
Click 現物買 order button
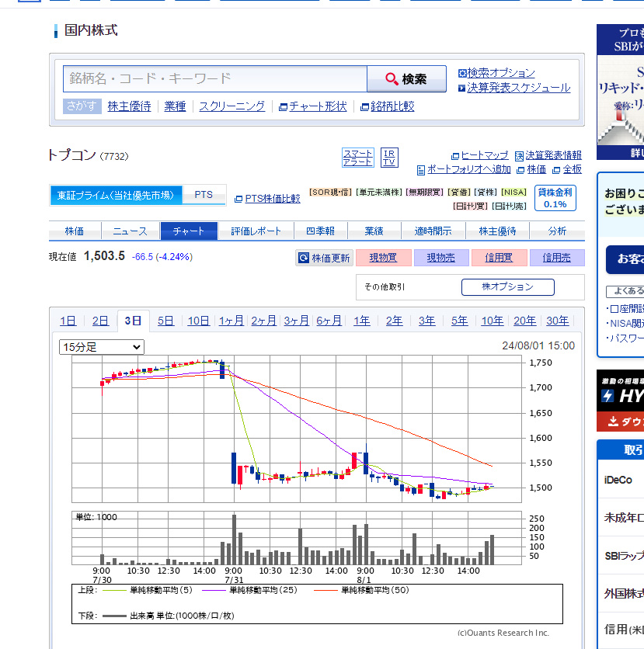[384, 258]
